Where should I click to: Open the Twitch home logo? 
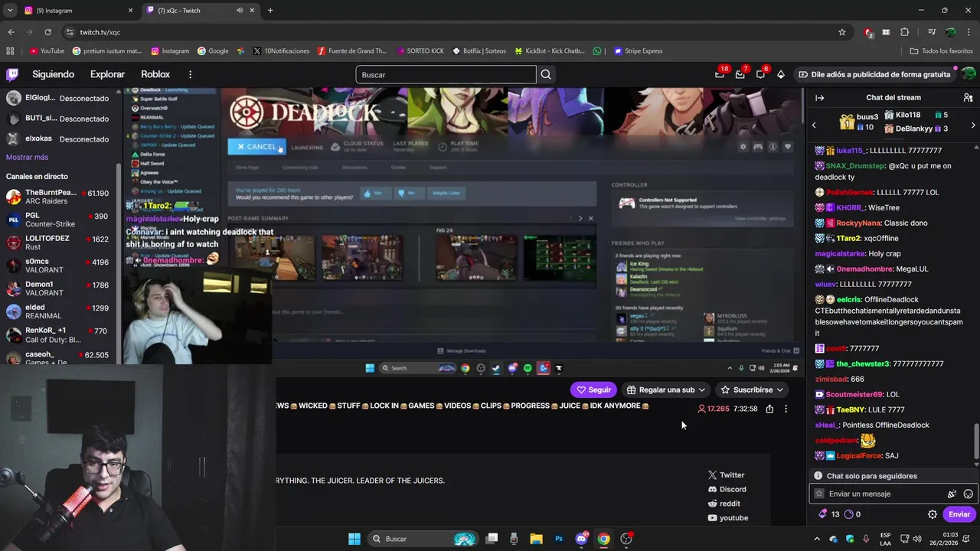click(12, 74)
